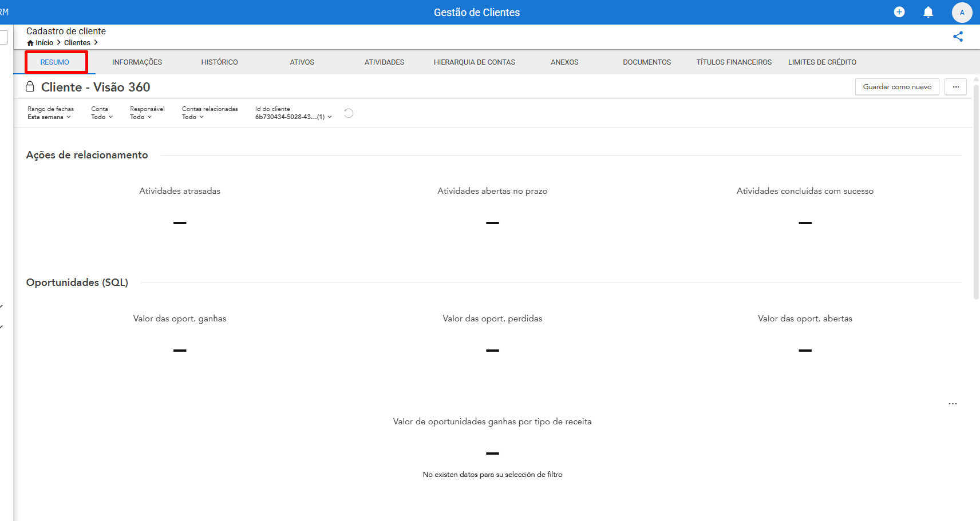Click the Atividades abertas no prazo KPI
980x521 pixels.
[x=492, y=206]
